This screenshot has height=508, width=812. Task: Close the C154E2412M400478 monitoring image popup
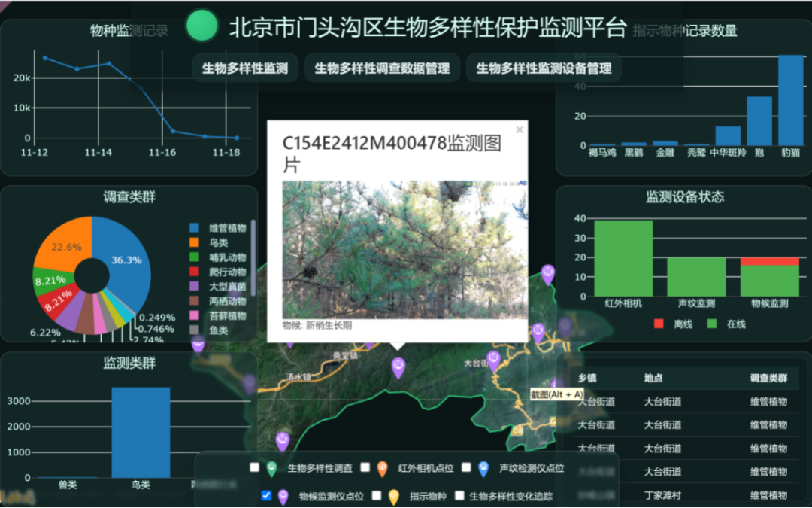pyautogui.click(x=519, y=130)
